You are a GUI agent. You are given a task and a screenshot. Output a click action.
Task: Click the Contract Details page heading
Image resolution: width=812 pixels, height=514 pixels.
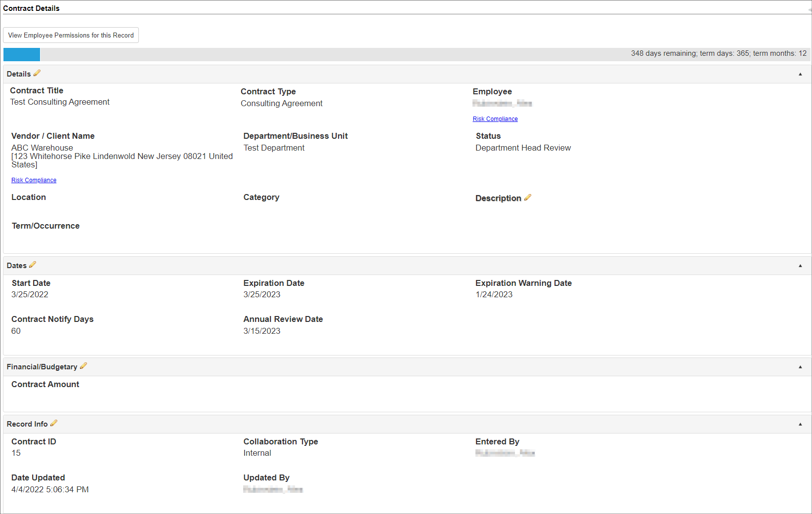(31, 8)
